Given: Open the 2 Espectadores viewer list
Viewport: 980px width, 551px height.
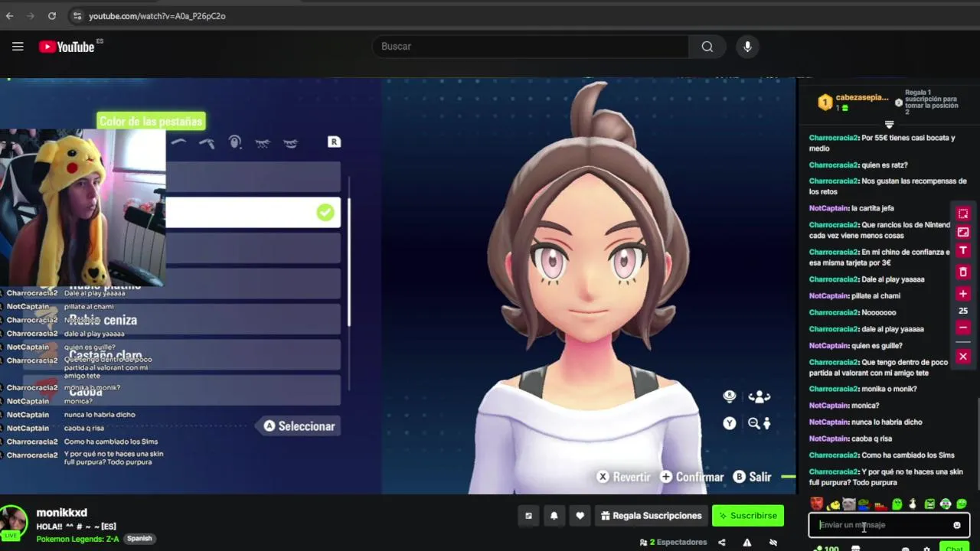Looking at the screenshot, I should point(673,543).
